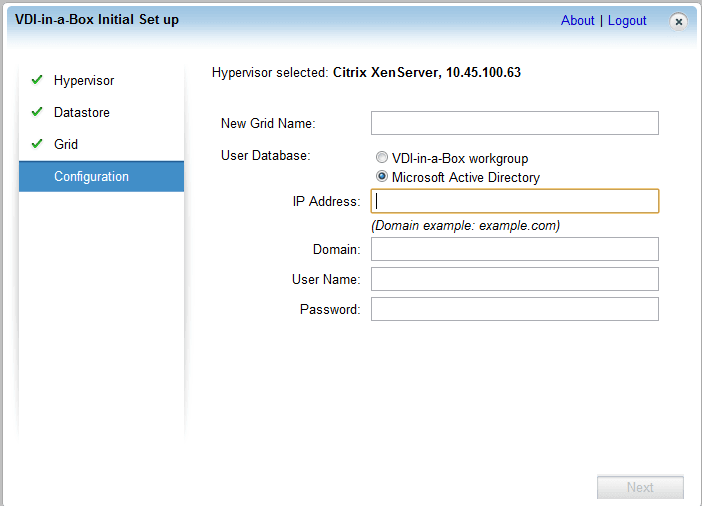This screenshot has height=506, width=702.
Task: Click the Next button
Action: (640, 487)
